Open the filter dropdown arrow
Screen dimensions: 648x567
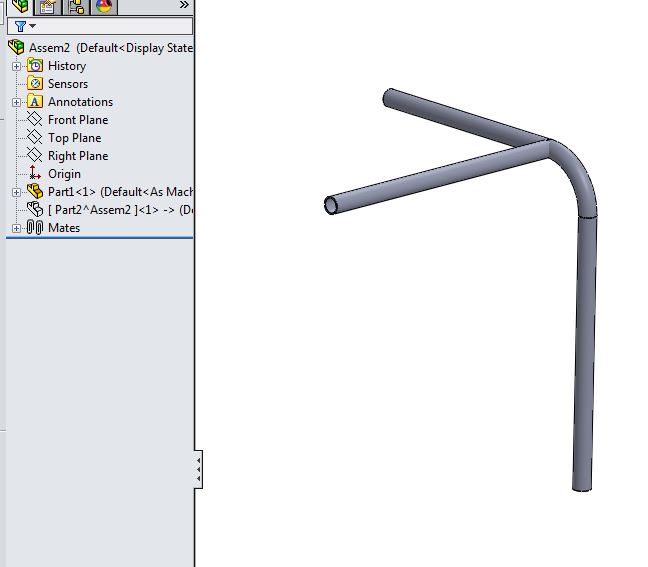(32, 27)
